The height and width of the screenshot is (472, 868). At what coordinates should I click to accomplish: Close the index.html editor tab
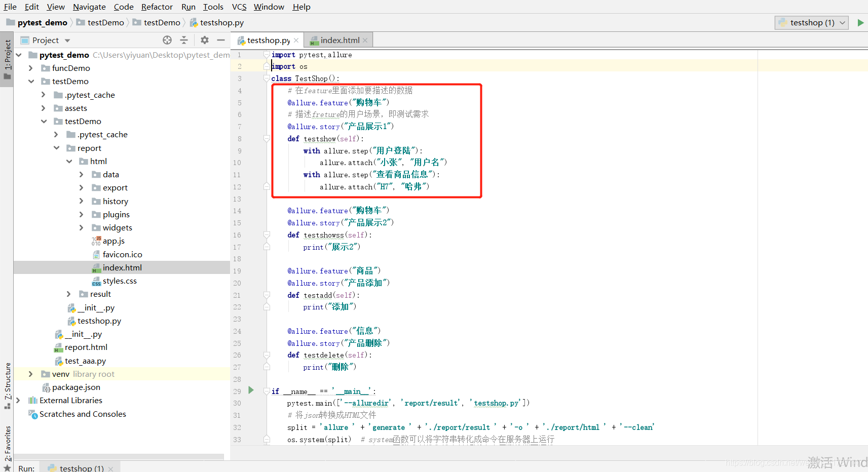pos(365,41)
